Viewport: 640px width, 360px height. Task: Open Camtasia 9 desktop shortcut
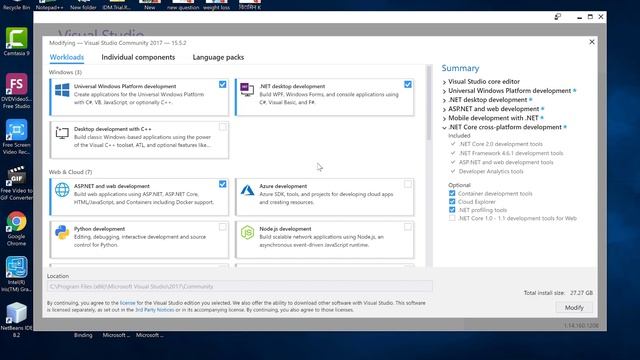16,42
